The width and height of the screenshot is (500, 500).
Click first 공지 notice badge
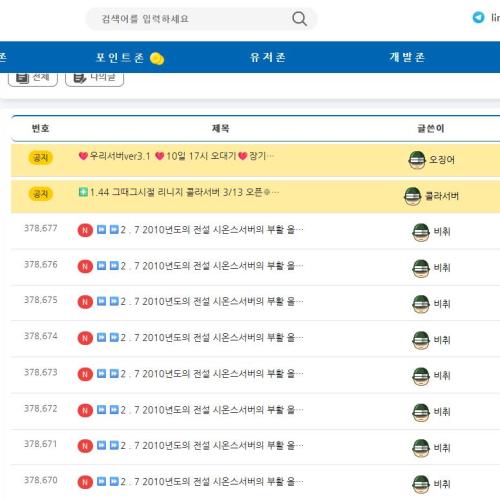tap(41, 157)
